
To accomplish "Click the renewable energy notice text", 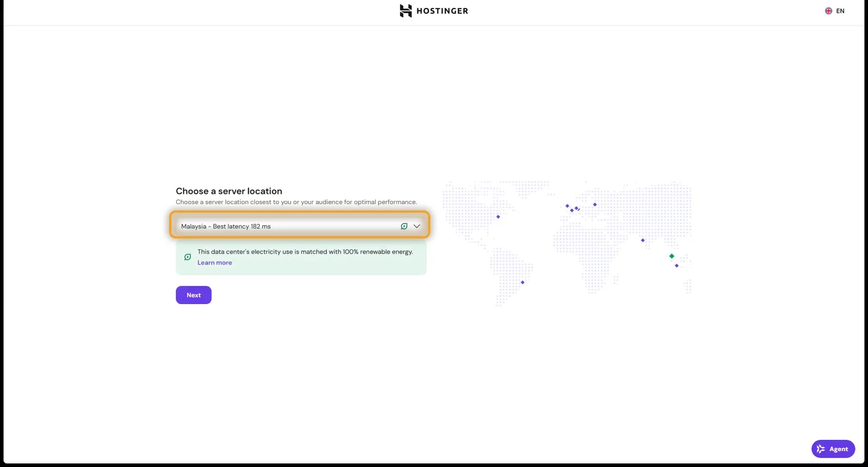I will coord(305,252).
